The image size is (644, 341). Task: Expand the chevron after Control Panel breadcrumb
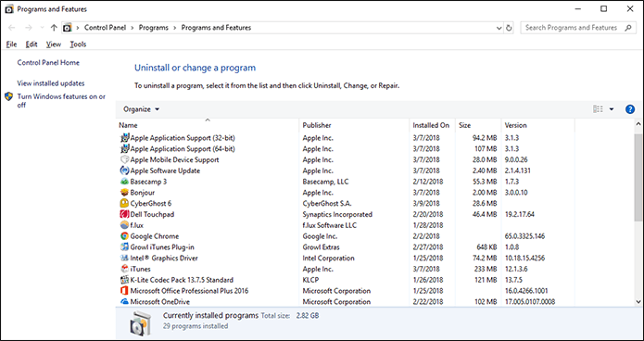click(x=133, y=28)
